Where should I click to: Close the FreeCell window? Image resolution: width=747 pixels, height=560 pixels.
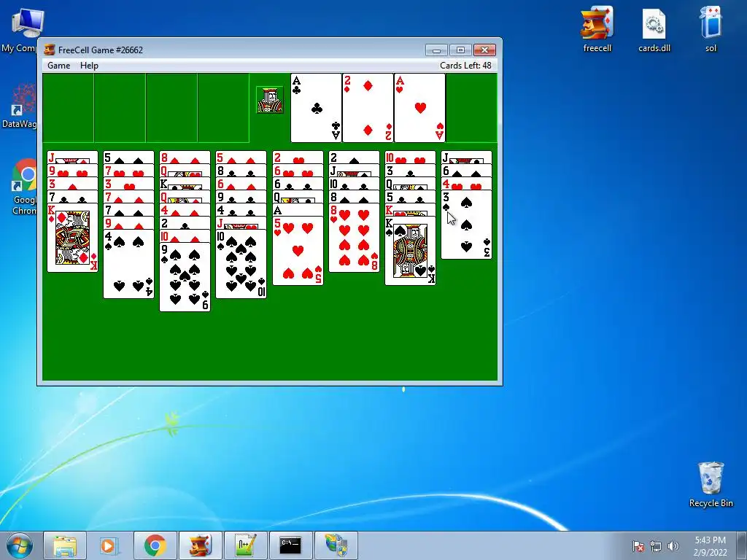(x=484, y=50)
